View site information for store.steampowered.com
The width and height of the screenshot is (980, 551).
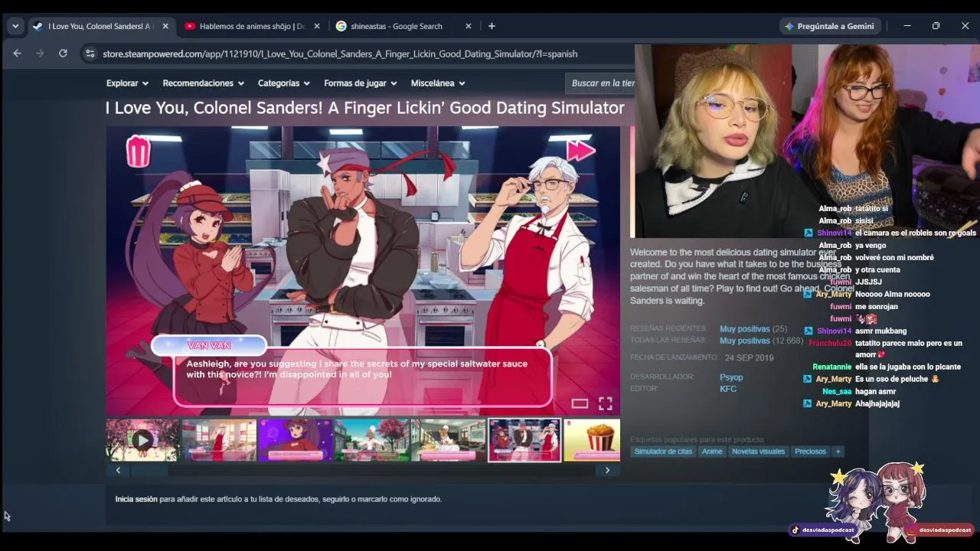90,54
